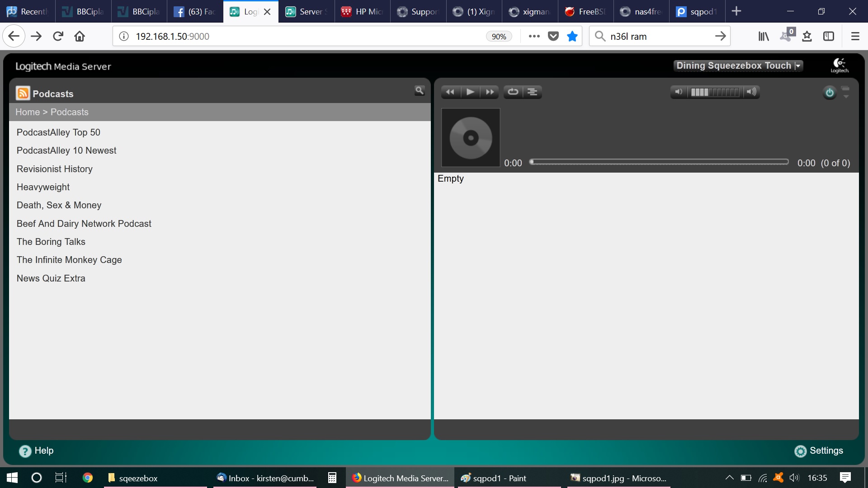Toggle the player power button

[x=830, y=93]
